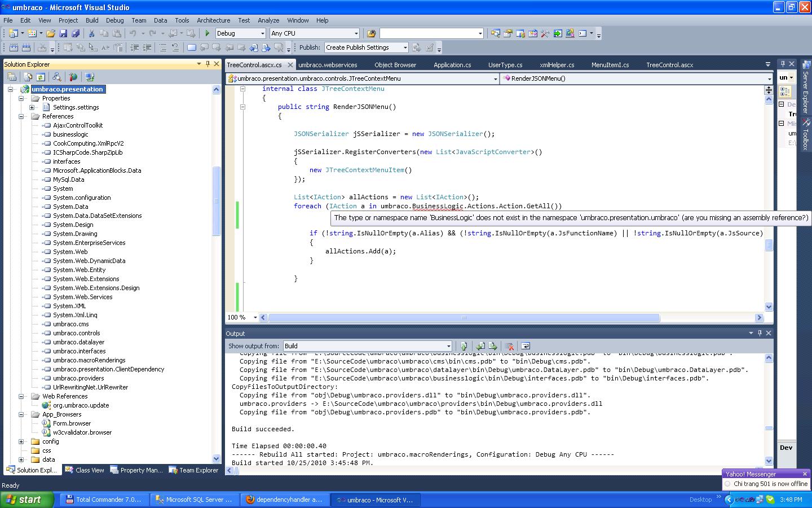Click Refresh icon in Solution Explorer
The height and width of the screenshot is (508, 812).
click(x=41, y=77)
